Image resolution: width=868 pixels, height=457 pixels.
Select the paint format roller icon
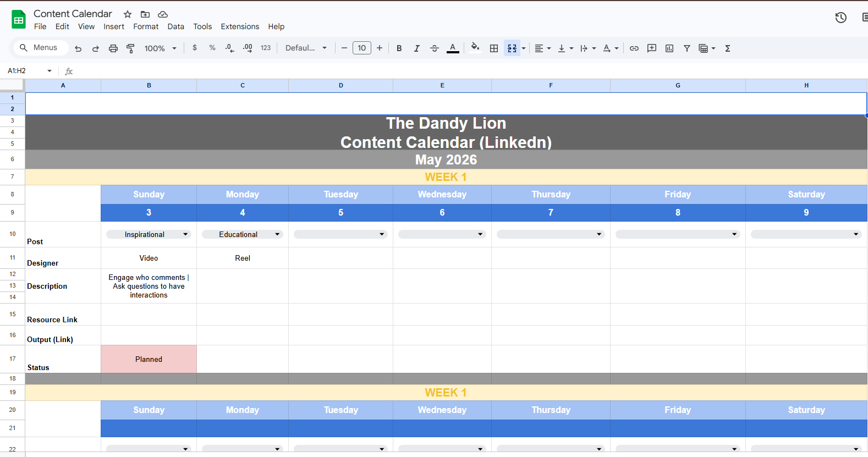click(130, 48)
